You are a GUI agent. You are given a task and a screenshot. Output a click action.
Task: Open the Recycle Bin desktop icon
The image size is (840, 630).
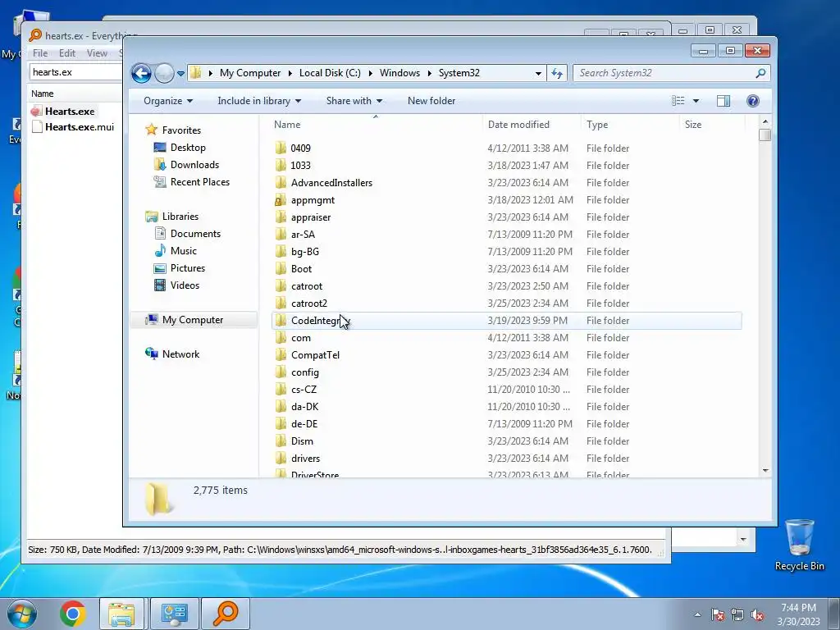pos(799,545)
